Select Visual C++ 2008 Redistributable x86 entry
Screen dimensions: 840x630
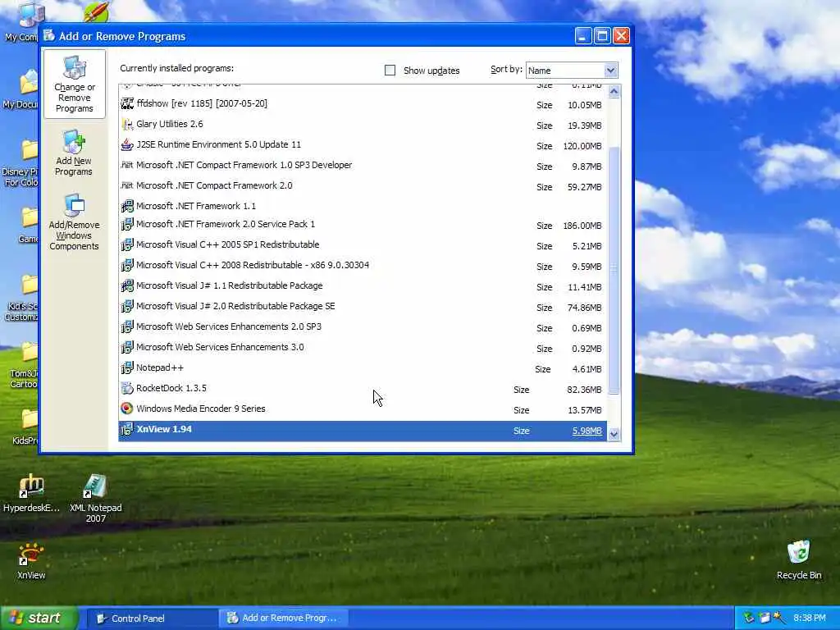coord(253,265)
